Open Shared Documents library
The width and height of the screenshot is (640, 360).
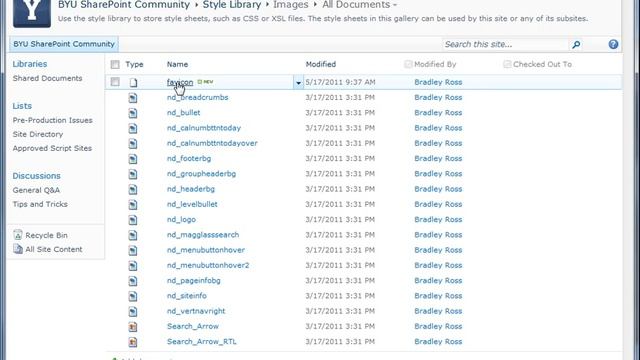[x=47, y=78]
